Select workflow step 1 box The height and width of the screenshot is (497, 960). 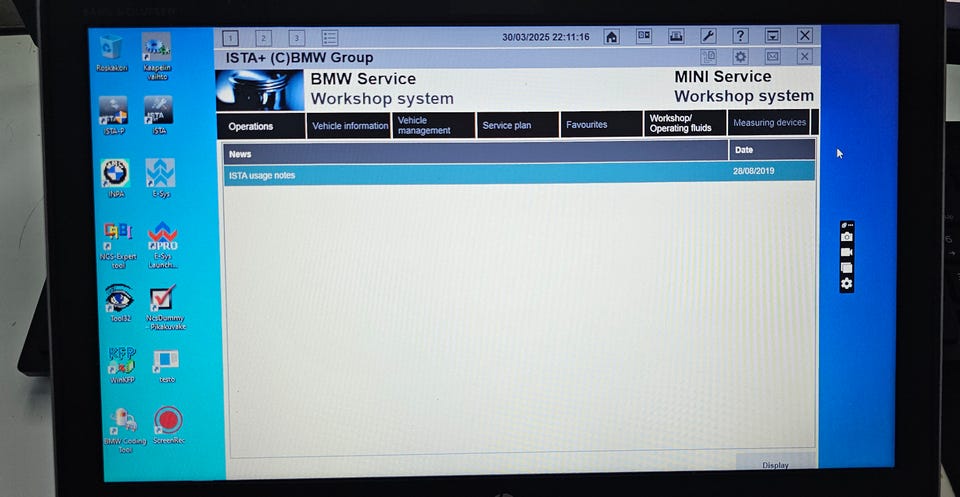[230, 39]
